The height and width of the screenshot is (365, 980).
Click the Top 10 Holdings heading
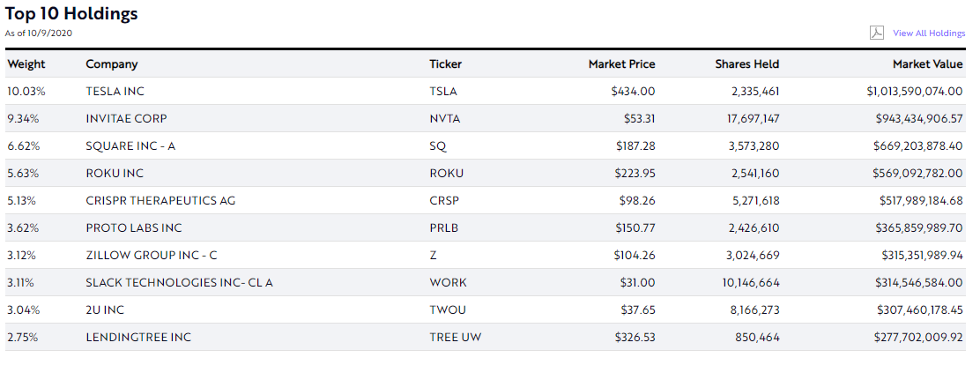coord(71,14)
